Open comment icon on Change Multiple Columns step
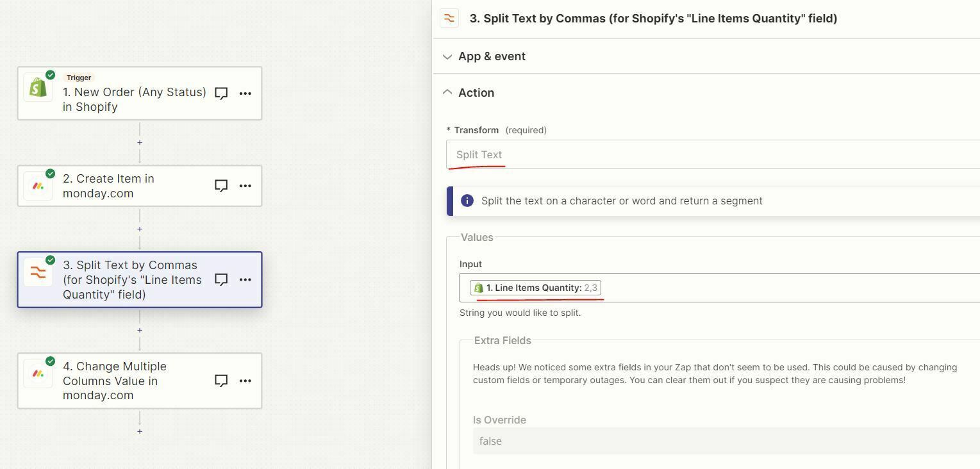This screenshot has height=469, width=980. pos(221,381)
